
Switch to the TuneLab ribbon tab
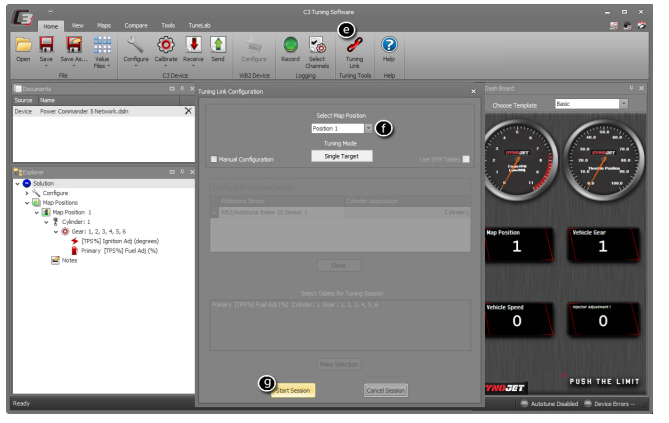click(199, 26)
